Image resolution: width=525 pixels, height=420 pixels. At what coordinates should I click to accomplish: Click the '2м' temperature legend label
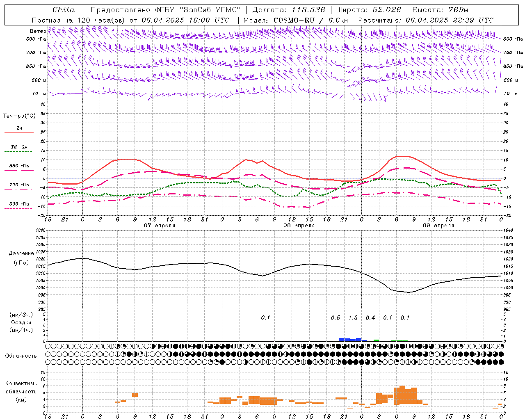tap(19, 128)
